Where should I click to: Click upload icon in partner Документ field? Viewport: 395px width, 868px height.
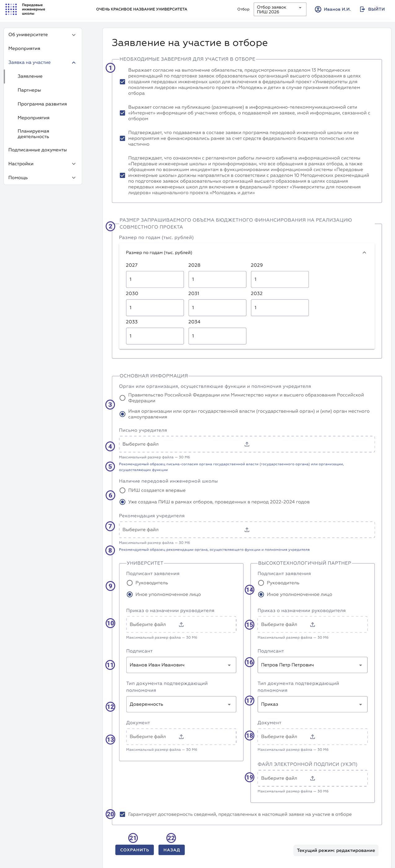click(313, 736)
